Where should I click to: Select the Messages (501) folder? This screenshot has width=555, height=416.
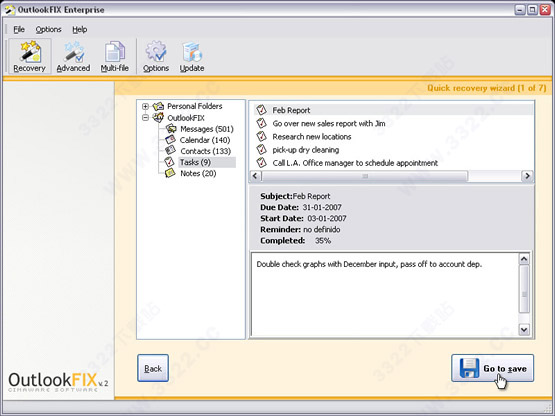pos(207,129)
